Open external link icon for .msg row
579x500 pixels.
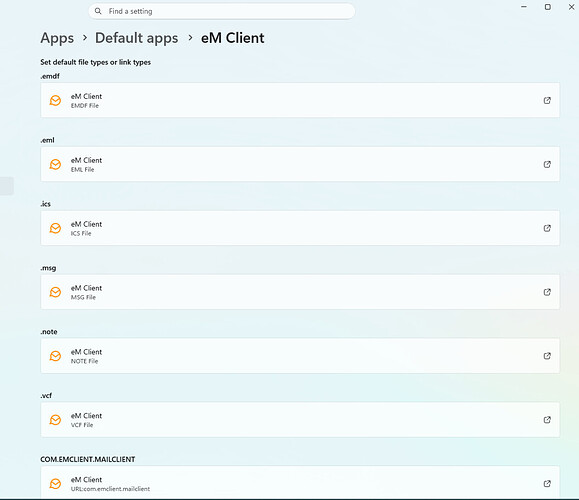point(547,292)
